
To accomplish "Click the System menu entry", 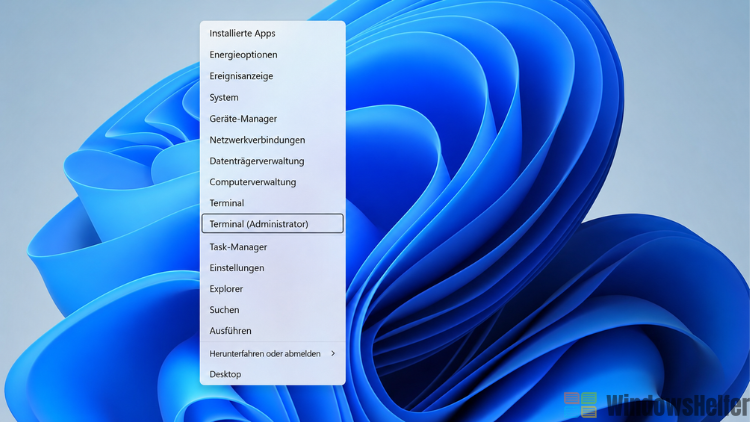I will pyautogui.click(x=273, y=98).
